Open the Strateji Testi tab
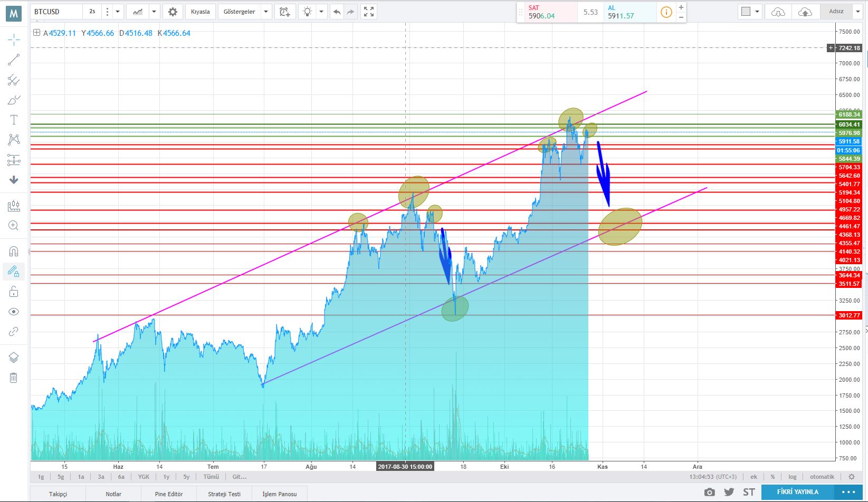868x502 pixels. coord(224,494)
